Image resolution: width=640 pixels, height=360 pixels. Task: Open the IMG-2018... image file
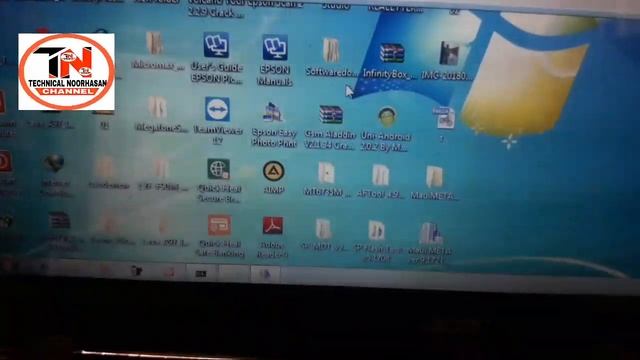click(449, 53)
